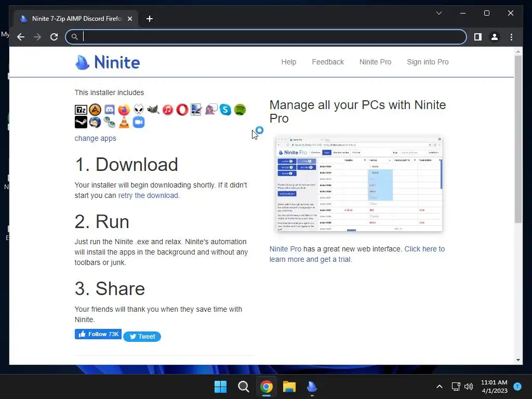Click the blue Zoom camera icon
This screenshot has height=399, width=532.
pos(138,122)
